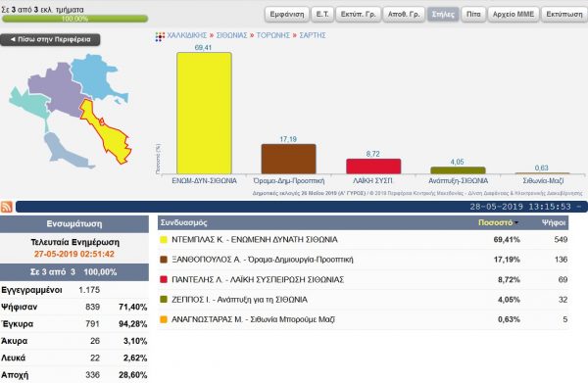
Task: Open Αρχείο ΜΜΕ
Action: [x=514, y=15]
